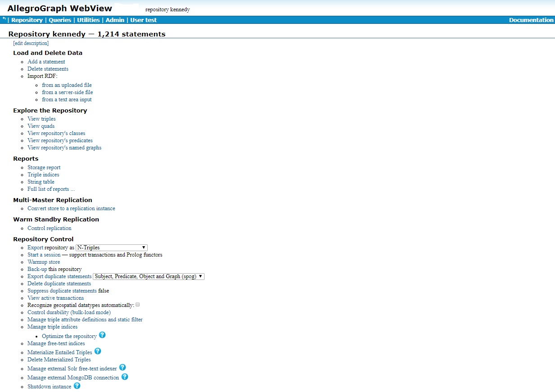Open help for Shutdown instance
Viewport: 555px width, 392px height.
[x=77, y=385]
